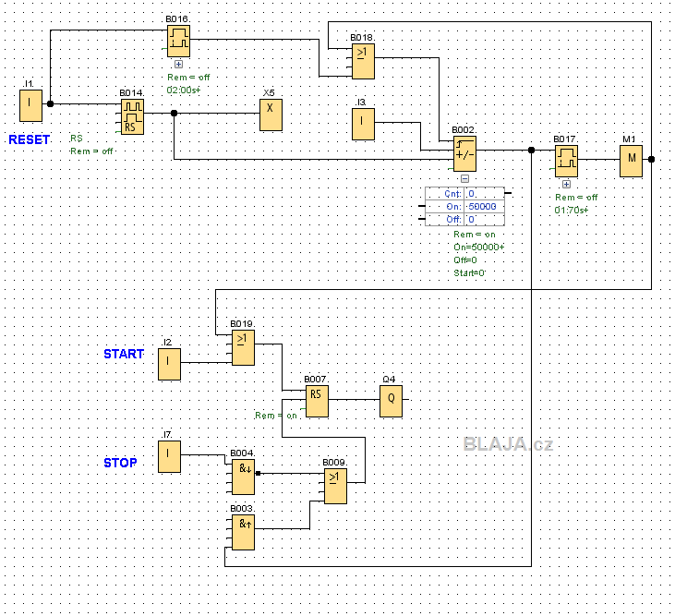
Task: Expand B017 parameter box with plus icon
Action: click(567, 184)
